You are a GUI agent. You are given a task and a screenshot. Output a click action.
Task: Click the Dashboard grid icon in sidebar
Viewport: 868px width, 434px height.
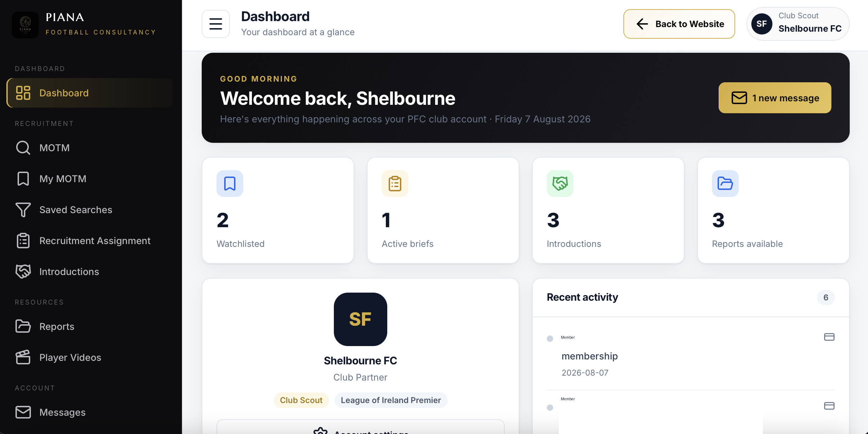click(23, 93)
